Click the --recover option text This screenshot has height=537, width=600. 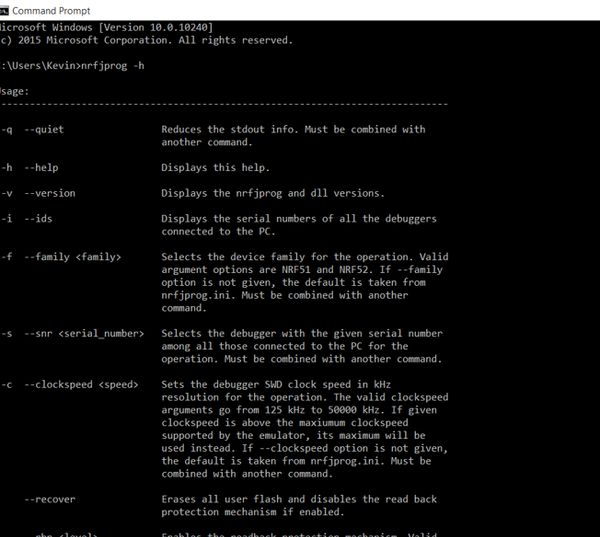click(50, 499)
